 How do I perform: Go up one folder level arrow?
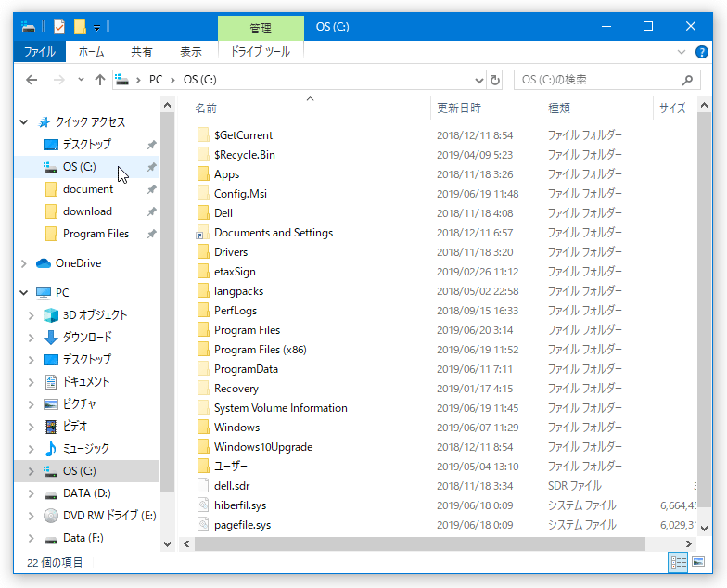pos(100,80)
